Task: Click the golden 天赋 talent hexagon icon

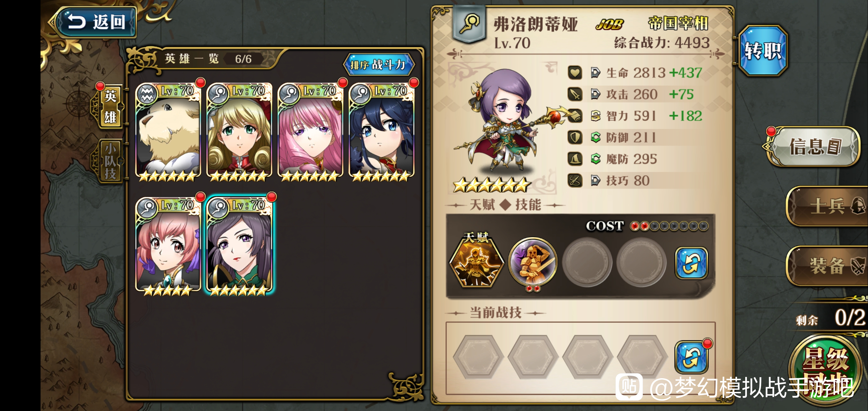Action: tap(476, 261)
